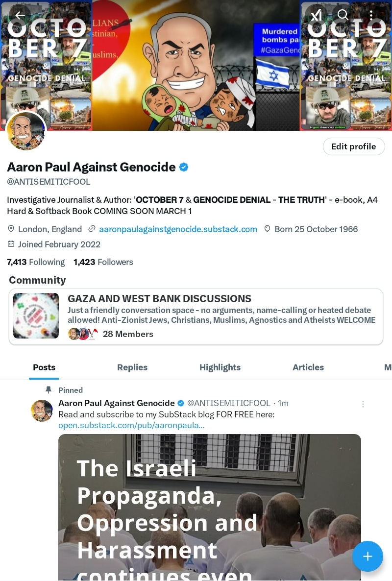View the 1,423 Followers list

point(103,262)
